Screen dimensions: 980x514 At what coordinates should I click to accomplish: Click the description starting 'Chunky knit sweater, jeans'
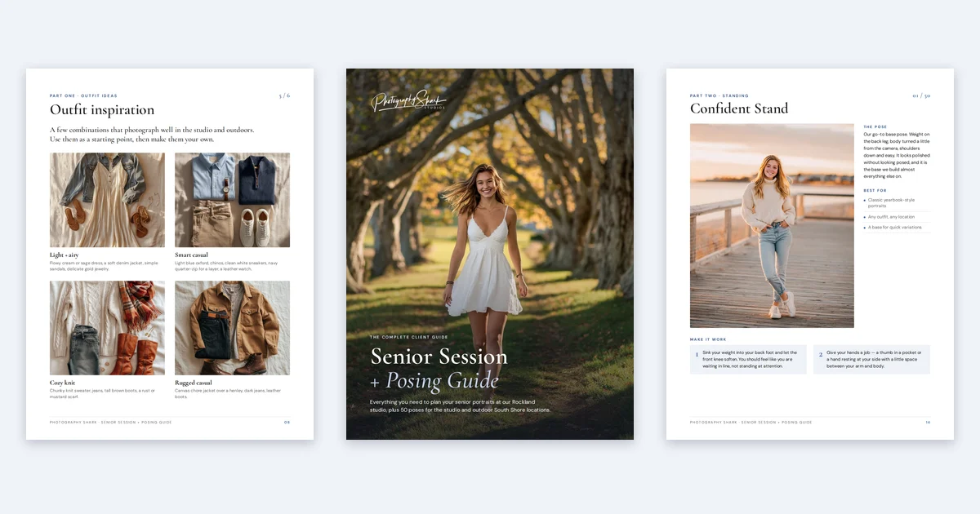point(101,393)
